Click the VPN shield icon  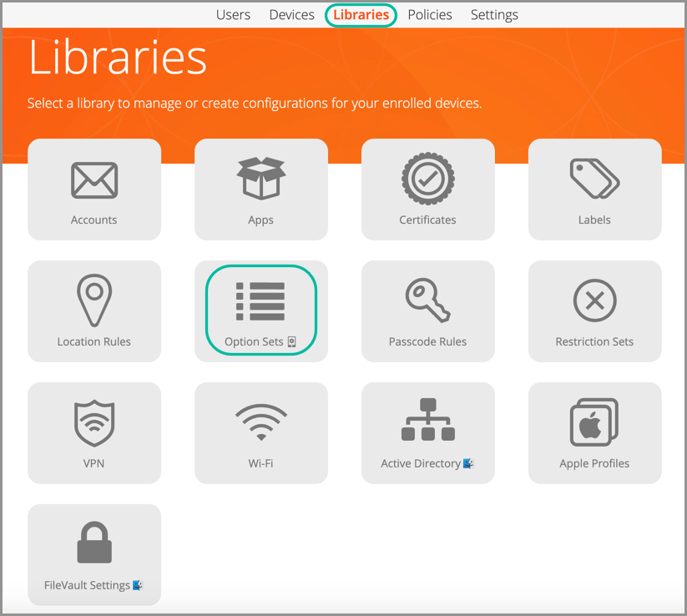(94, 422)
